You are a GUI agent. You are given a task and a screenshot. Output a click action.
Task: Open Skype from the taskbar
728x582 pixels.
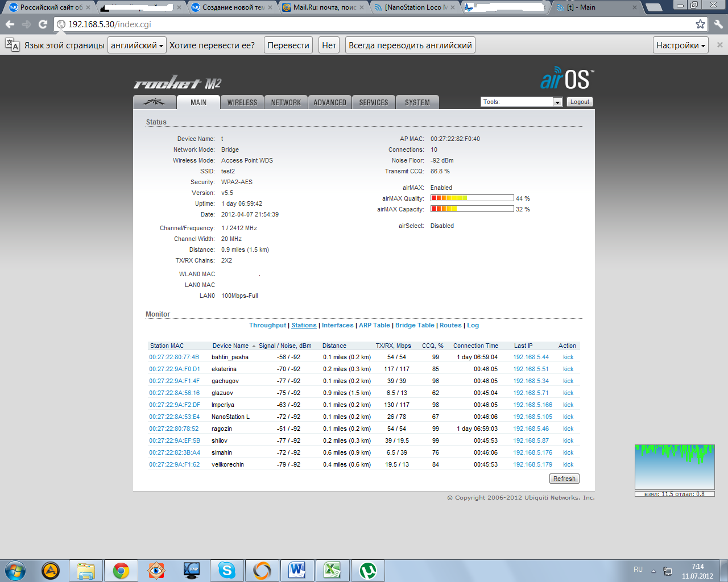pos(226,570)
